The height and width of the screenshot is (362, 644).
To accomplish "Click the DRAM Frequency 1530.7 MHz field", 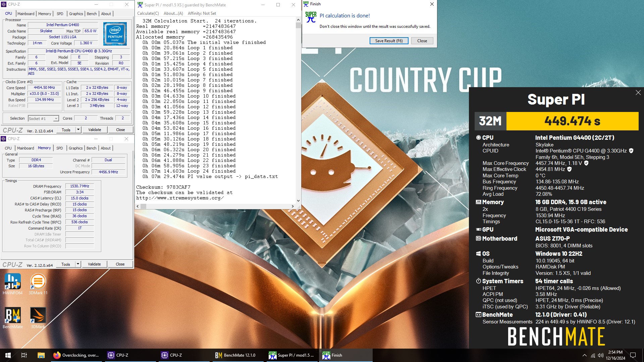I will 79,186.
